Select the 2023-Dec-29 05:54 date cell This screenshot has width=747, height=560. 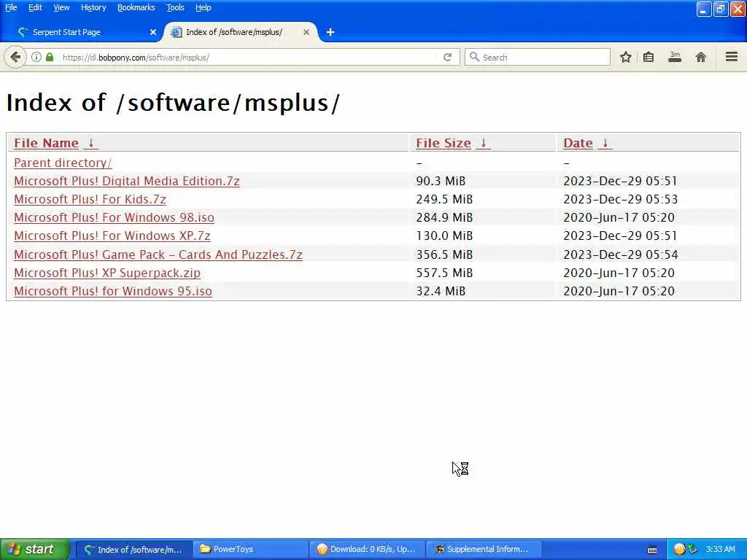620,254
